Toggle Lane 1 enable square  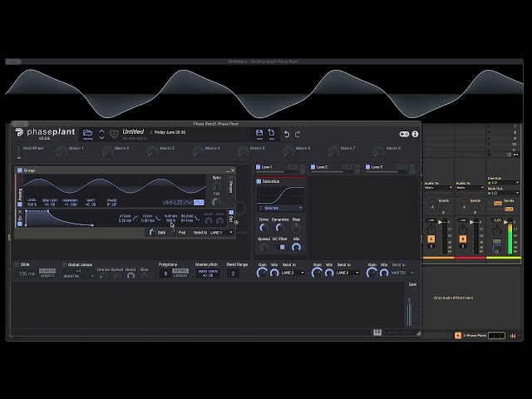click(258, 167)
